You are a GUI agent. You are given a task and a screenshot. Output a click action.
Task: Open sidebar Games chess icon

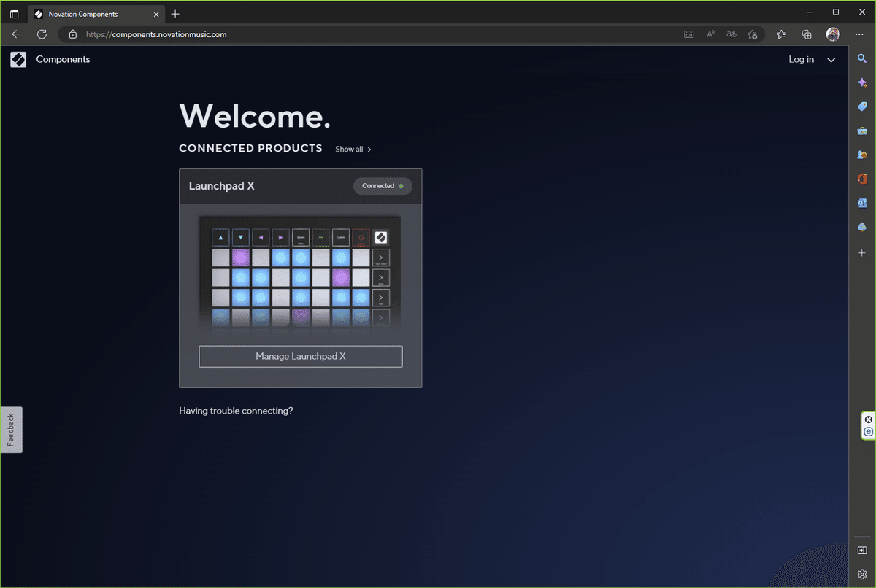[x=862, y=155]
